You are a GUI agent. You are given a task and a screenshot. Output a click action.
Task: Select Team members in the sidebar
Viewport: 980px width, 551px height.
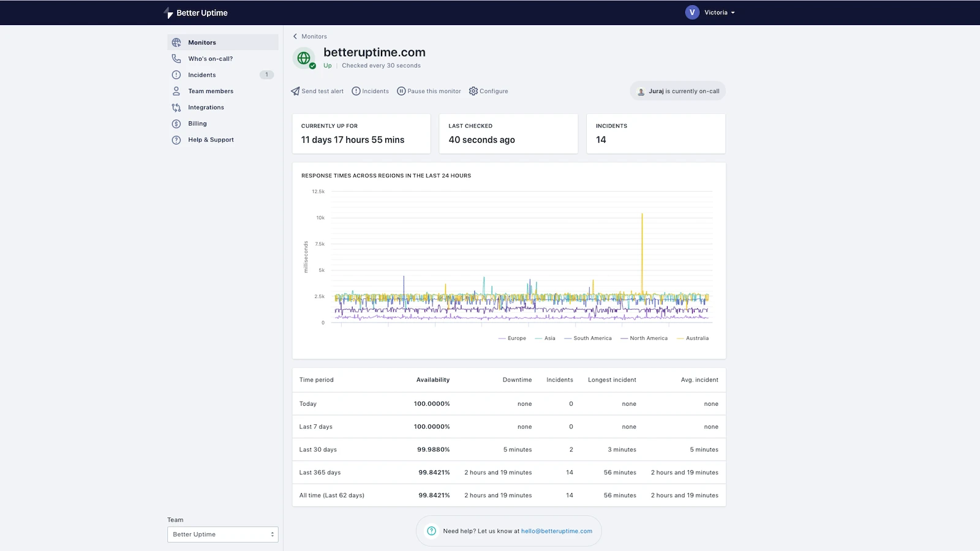pos(211,91)
